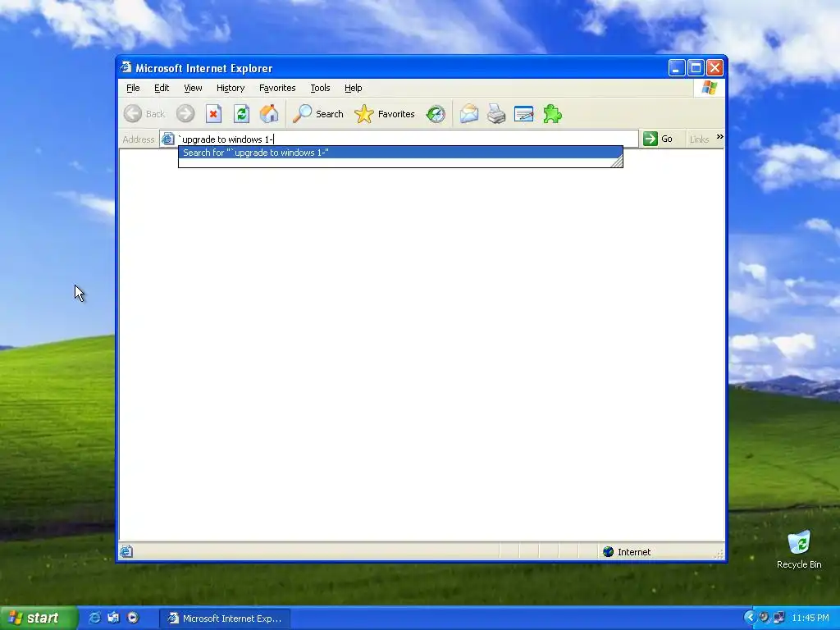Click the Show Desktop Quick Launch icon
Viewport: 840px width, 630px height.
(113, 618)
